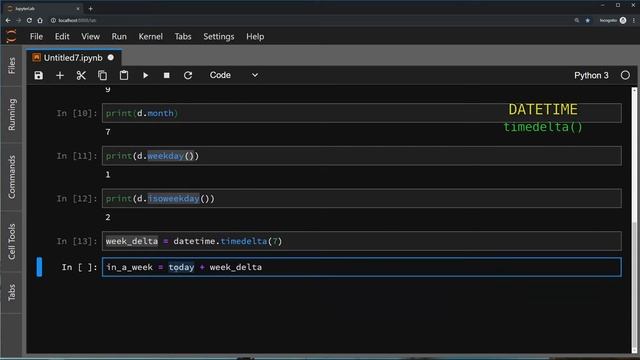Click the in_a_week active cell editor
Image resolution: width=640 pixels, height=360 pixels.
362,267
